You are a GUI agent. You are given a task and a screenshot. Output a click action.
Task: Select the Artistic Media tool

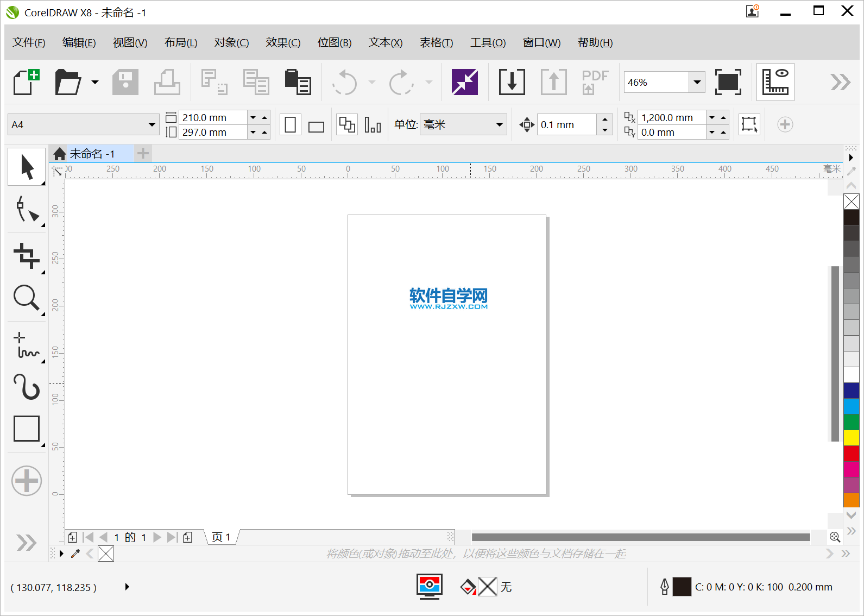tap(27, 387)
